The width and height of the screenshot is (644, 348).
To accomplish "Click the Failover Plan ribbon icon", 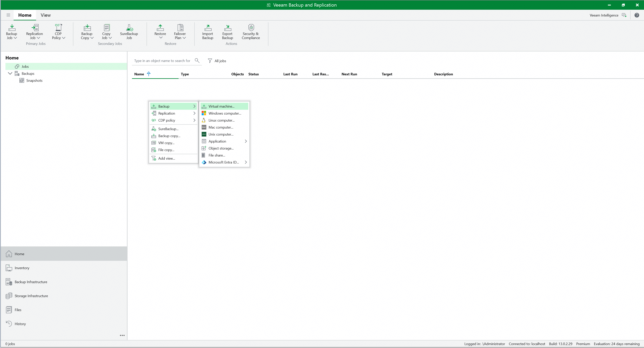I will click(x=180, y=28).
